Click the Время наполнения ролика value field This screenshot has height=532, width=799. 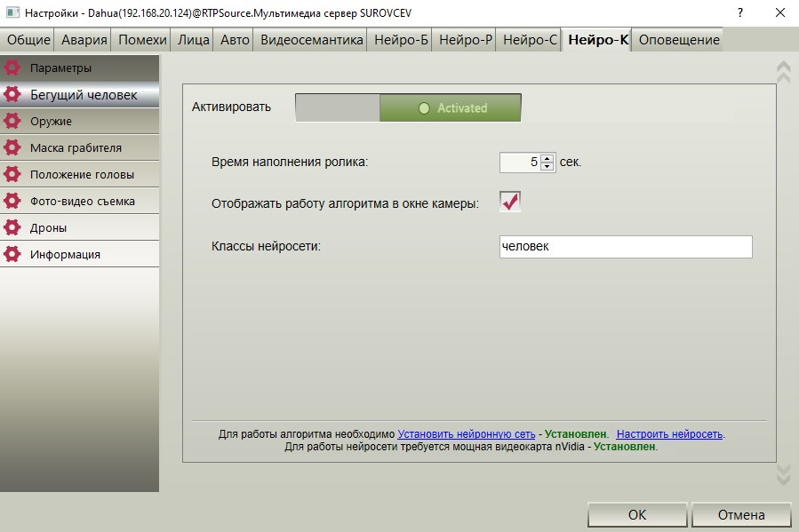coord(520,163)
